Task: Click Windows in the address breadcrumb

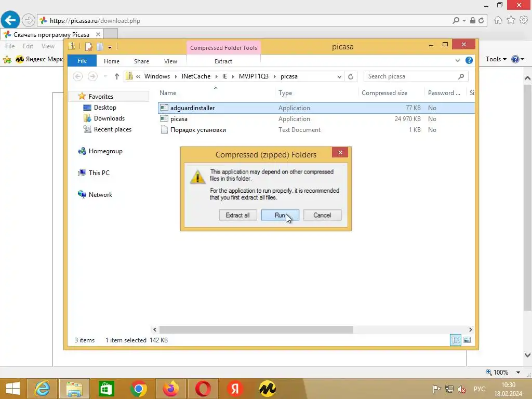Action: (x=157, y=76)
